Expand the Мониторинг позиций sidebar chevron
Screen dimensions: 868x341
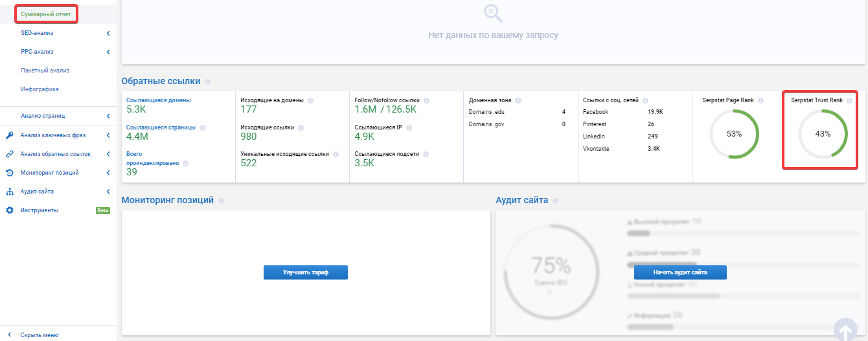pyautogui.click(x=108, y=173)
